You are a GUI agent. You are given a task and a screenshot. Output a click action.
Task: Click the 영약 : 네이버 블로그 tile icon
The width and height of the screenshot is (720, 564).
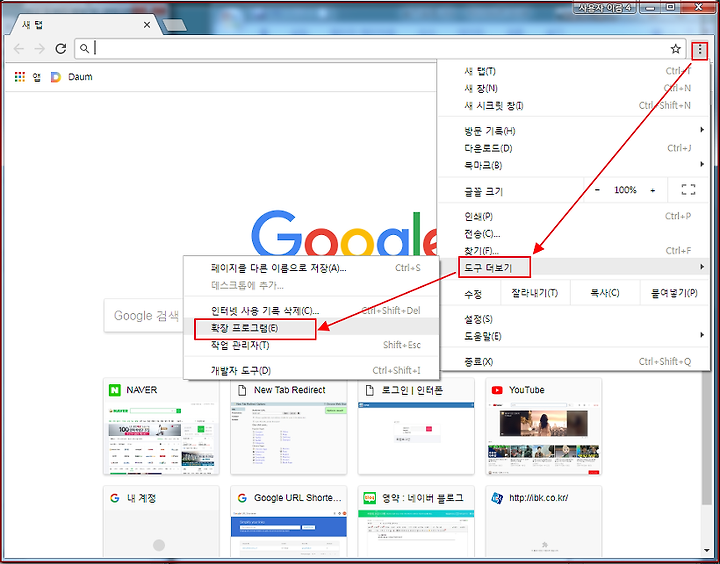click(370, 498)
